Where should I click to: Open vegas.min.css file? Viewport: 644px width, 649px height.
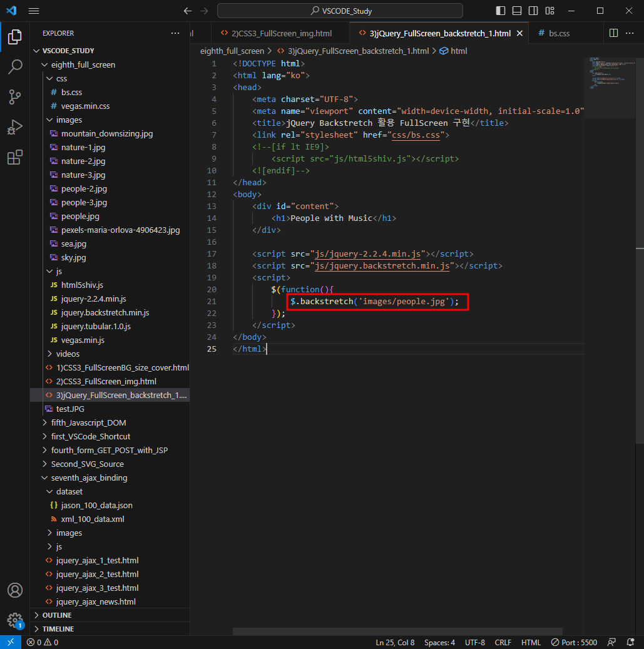click(x=110, y=106)
